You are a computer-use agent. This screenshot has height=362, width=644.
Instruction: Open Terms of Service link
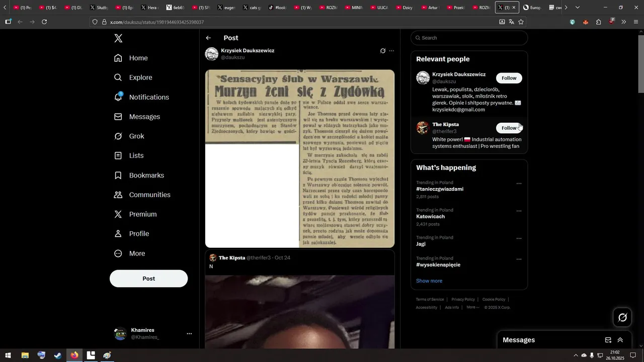[430, 300]
